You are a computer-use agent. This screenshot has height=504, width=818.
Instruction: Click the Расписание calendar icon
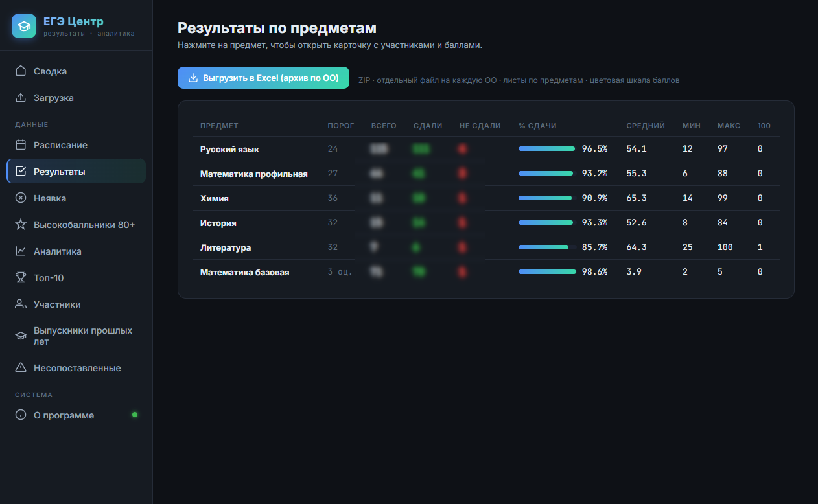(x=21, y=145)
